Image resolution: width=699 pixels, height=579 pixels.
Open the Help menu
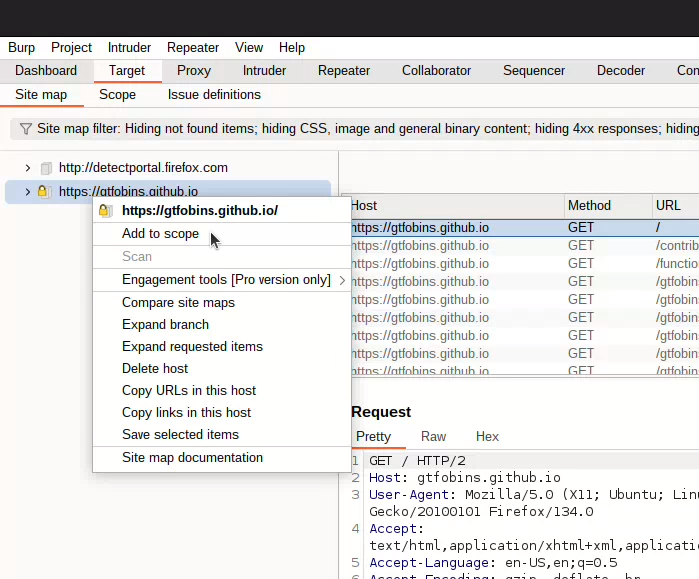coord(292,48)
